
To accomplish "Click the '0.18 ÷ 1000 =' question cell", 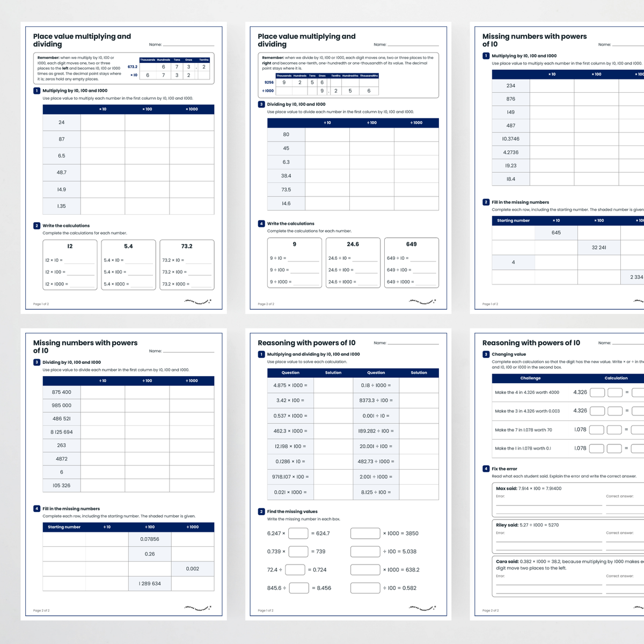I will (376, 385).
